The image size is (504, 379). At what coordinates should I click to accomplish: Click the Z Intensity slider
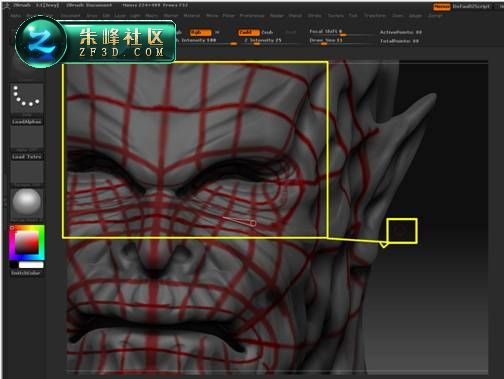coord(263,41)
